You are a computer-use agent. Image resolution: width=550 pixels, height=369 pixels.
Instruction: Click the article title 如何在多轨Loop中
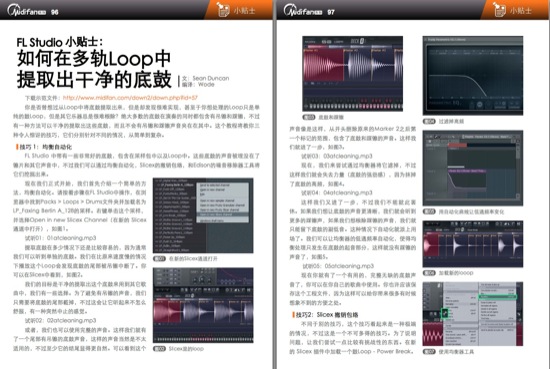tap(94, 59)
